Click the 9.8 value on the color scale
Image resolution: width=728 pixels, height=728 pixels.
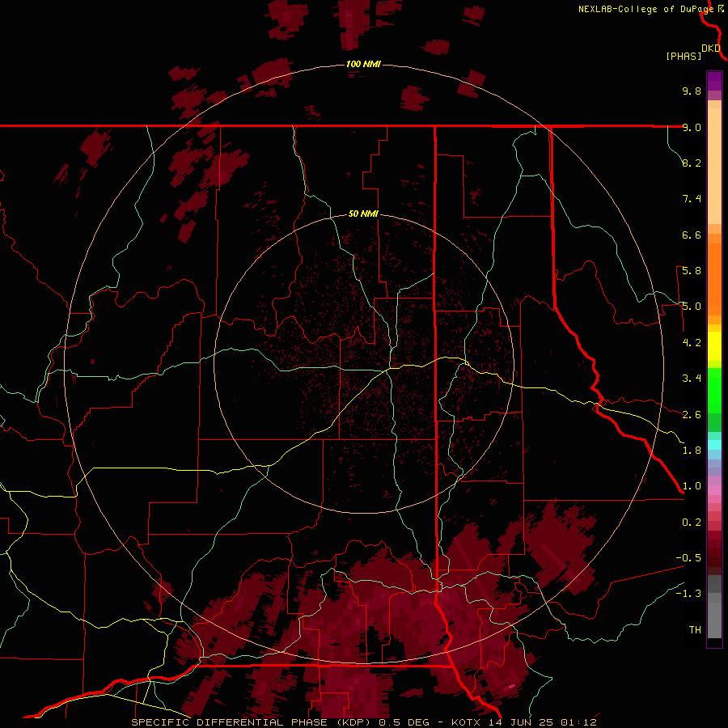pos(692,91)
